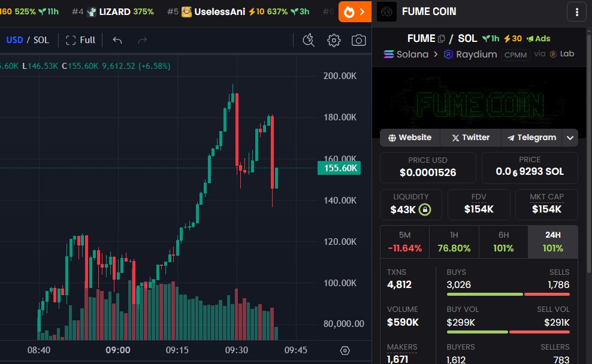Image resolution: width=592 pixels, height=364 pixels.
Task: Click the BUY VOL value $299K
Action: tap(461, 322)
